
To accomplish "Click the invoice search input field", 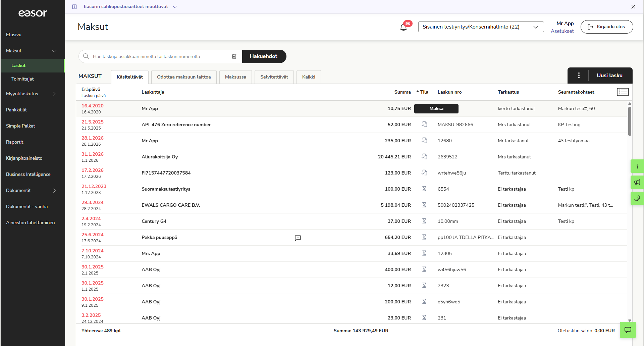I will 160,56.
